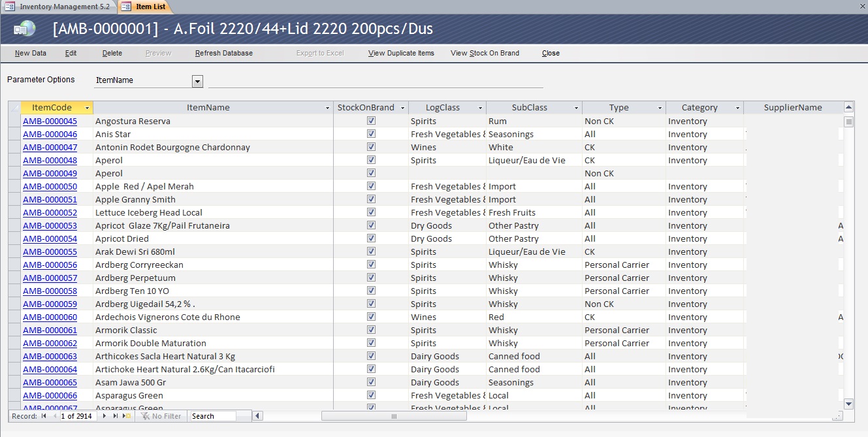Go to the next record in navigator
Image resolution: width=868 pixels, height=437 pixels.
point(104,416)
